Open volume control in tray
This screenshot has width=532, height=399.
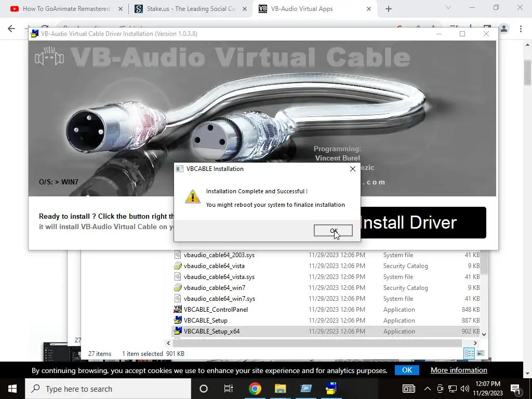point(465,389)
